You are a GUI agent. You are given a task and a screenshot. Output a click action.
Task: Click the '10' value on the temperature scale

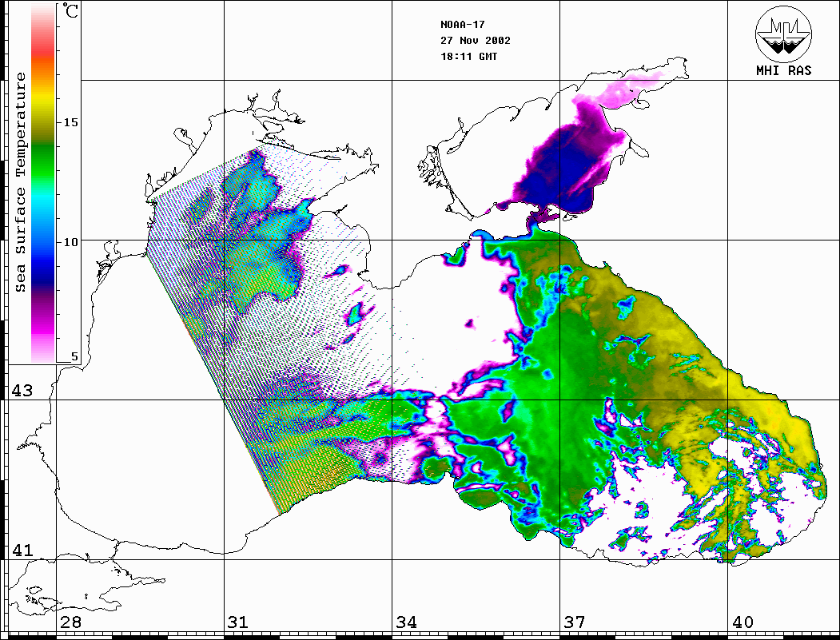click(70, 242)
